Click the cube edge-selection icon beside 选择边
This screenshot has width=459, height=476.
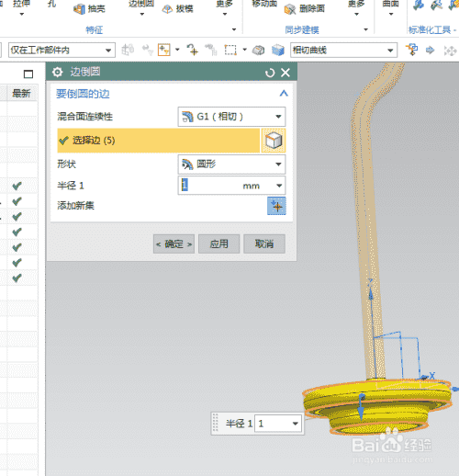tap(274, 141)
